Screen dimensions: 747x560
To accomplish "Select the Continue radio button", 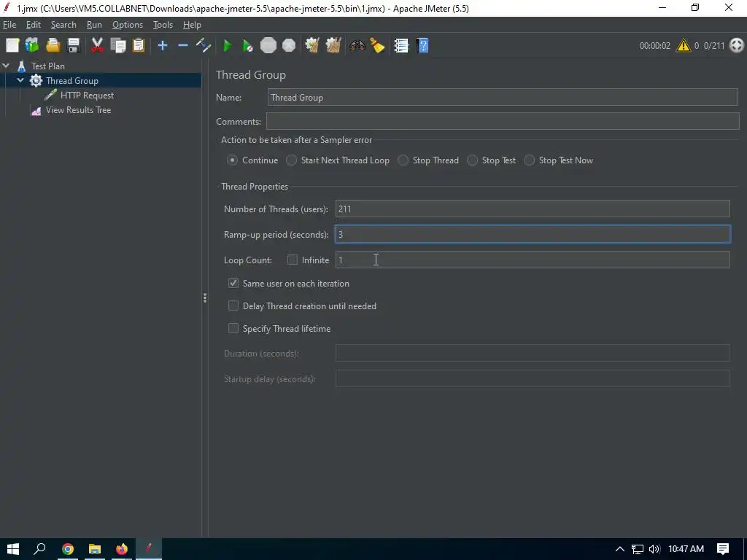I will tap(232, 160).
